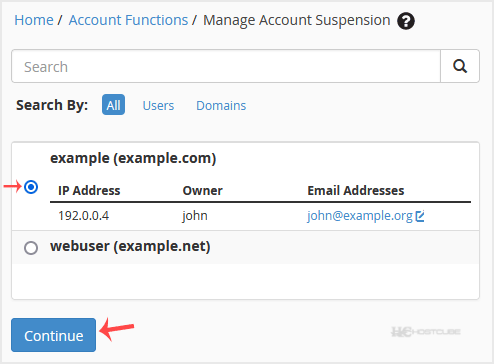
Task: Click the Continue button
Action: [53, 335]
